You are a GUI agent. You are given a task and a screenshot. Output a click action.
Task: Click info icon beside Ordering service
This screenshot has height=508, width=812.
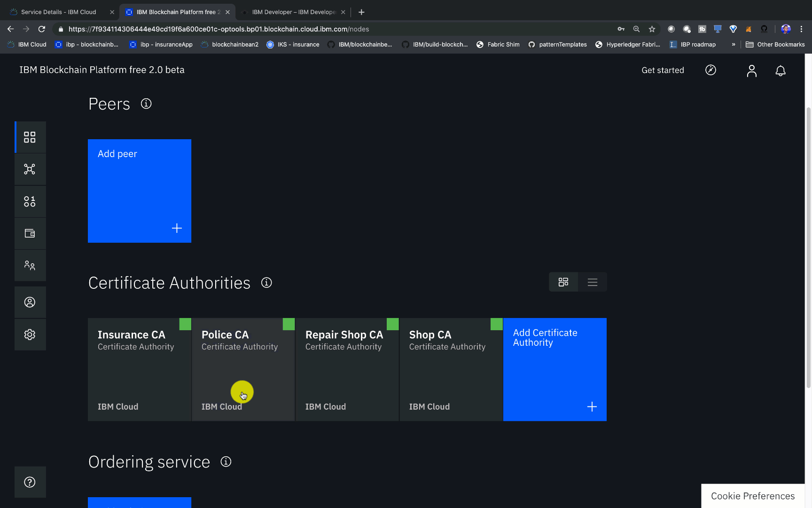click(226, 461)
